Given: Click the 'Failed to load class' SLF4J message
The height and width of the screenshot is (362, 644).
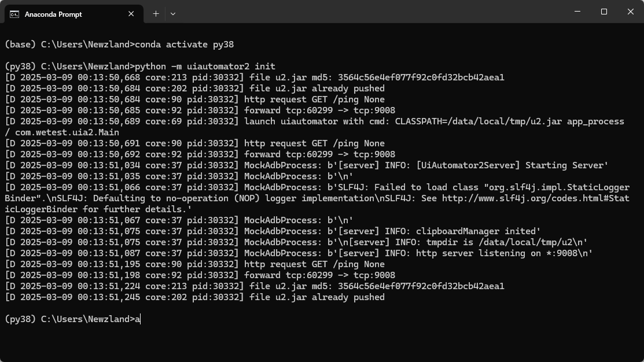Looking at the screenshot, I should [x=426, y=187].
